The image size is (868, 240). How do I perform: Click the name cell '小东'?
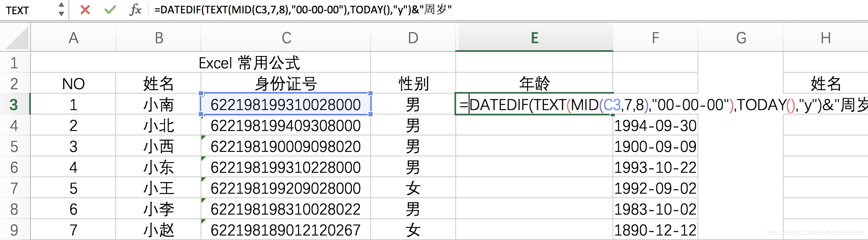[x=159, y=167]
